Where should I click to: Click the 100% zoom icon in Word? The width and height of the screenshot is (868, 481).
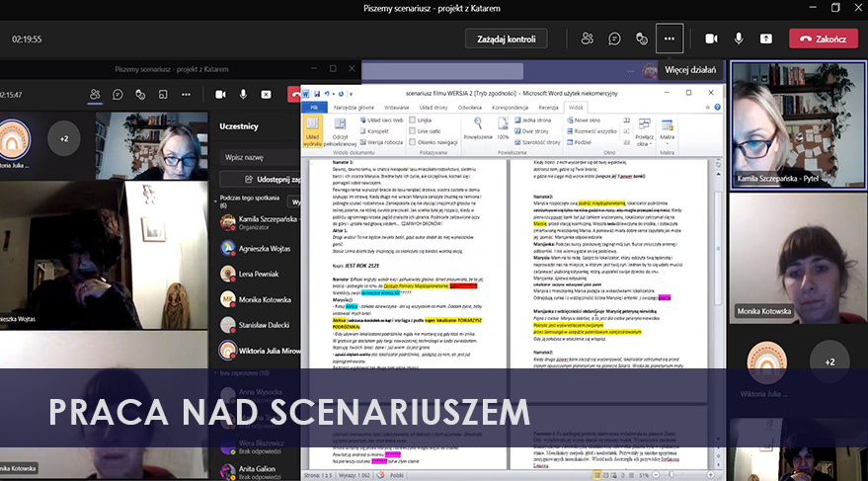pyautogui.click(x=503, y=124)
